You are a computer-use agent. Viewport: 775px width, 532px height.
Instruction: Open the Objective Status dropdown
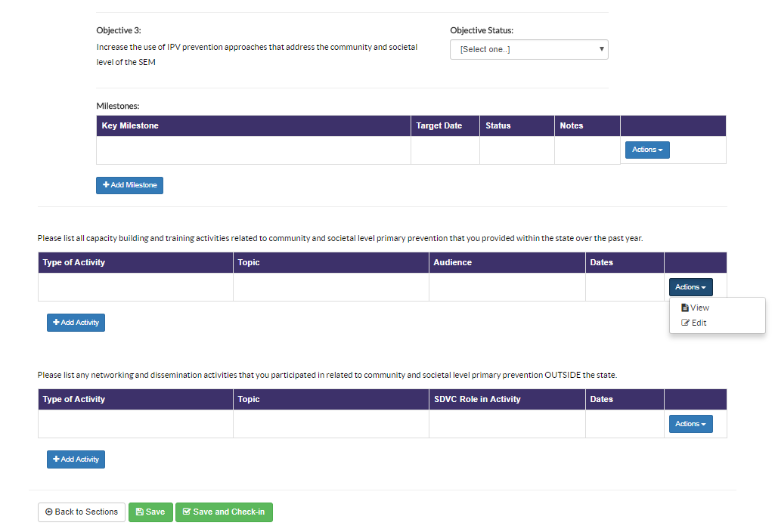(529, 49)
